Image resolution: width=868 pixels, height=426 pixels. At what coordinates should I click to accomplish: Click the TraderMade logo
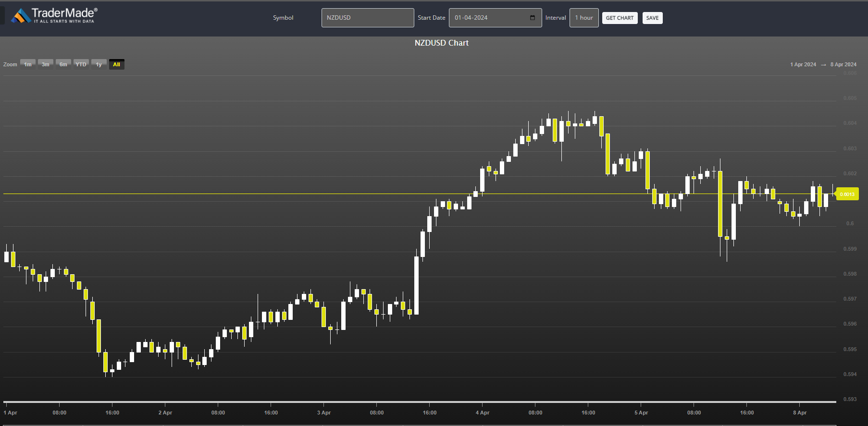pyautogui.click(x=54, y=16)
